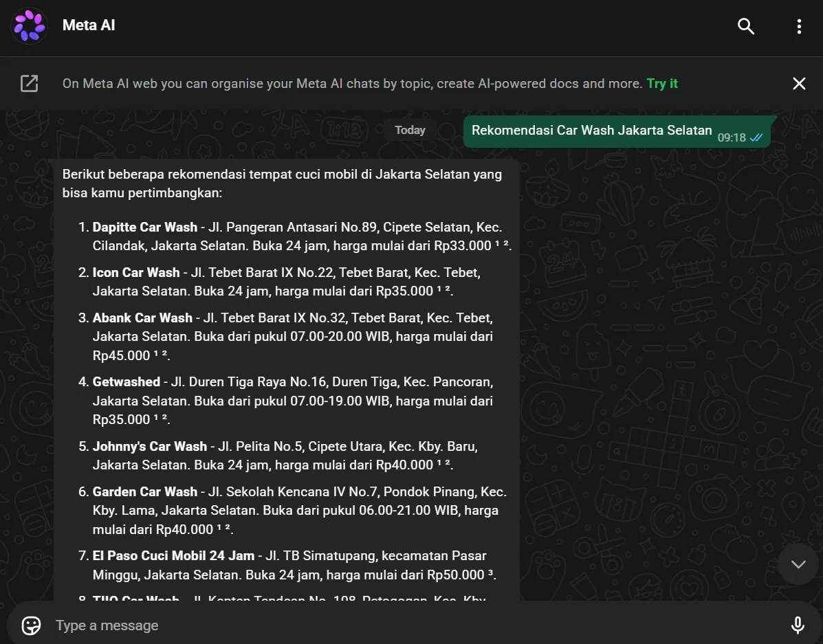
Task: Click the Meta AI chat title
Action: click(x=89, y=25)
